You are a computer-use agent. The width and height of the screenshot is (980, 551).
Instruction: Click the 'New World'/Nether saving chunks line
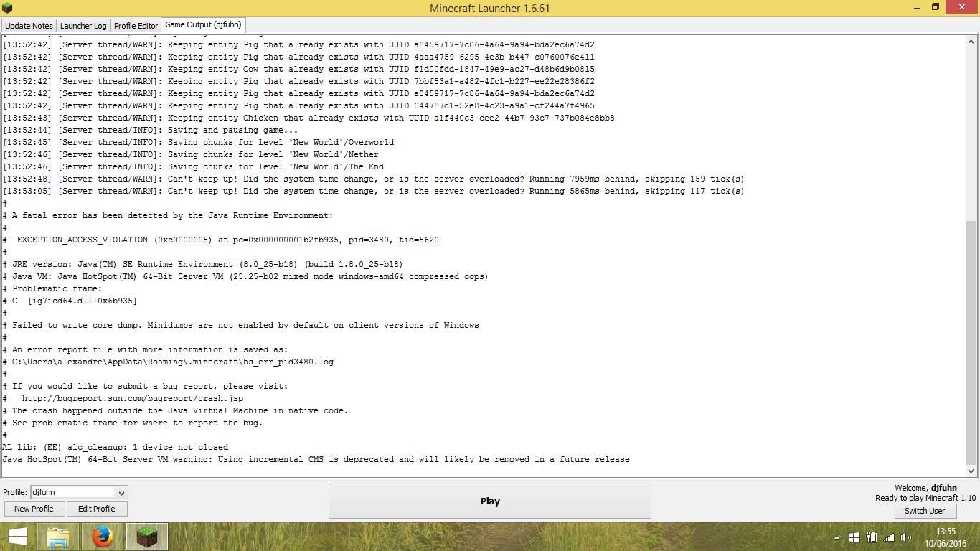pos(191,154)
